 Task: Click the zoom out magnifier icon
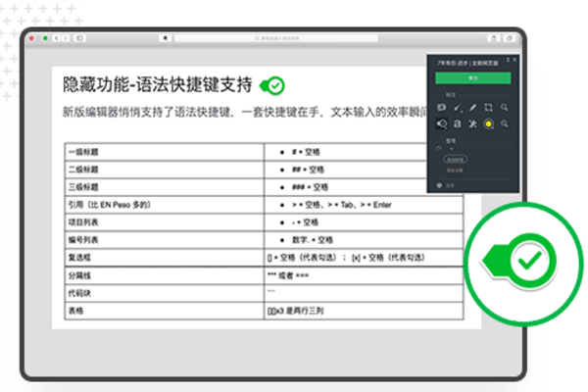(x=505, y=124)
